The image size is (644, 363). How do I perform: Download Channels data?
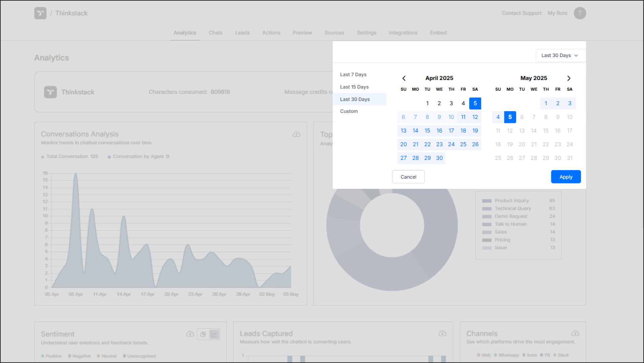575,334
